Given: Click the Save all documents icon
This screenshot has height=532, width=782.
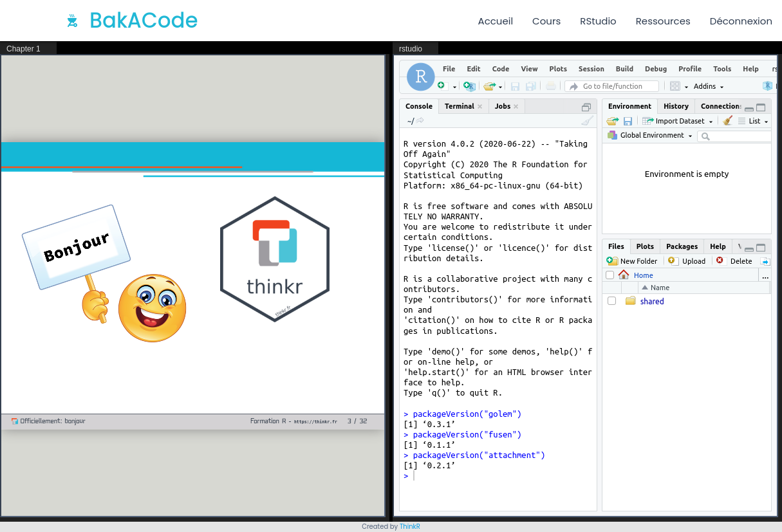Looking at the screenshot, I should click(x=531, y=86).
